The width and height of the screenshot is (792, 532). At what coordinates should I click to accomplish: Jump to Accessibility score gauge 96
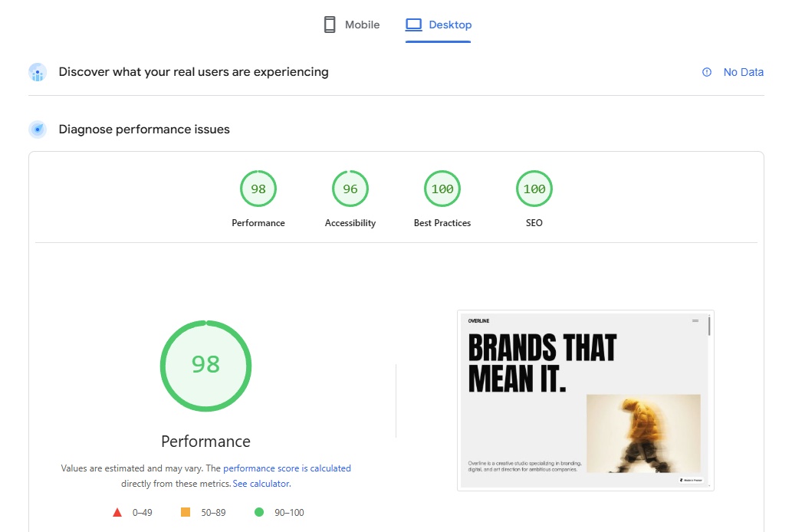click(350, 189)
